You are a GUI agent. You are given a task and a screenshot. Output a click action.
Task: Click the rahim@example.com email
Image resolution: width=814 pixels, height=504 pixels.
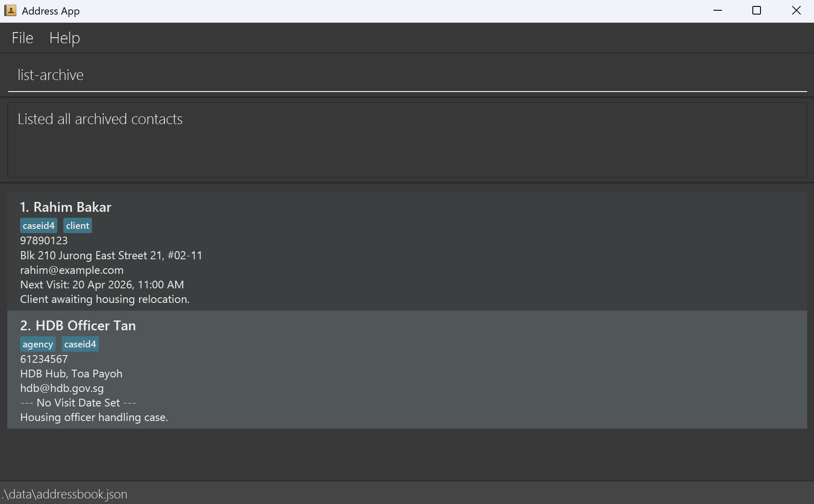tap(72, 270)
